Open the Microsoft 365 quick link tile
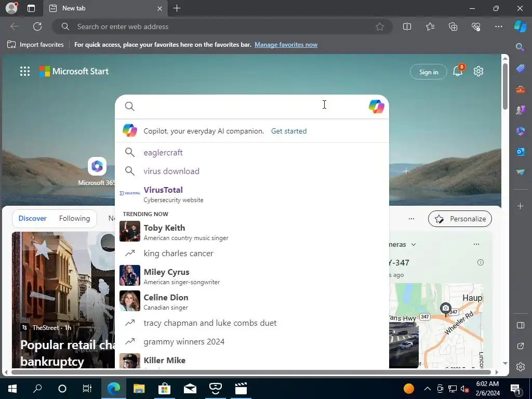 click(97, 171)
